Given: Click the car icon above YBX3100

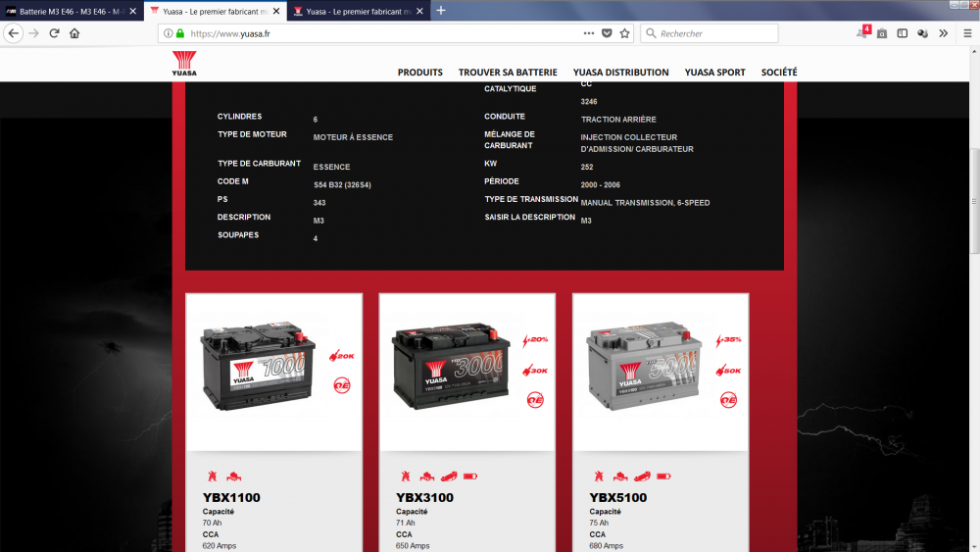Looking at the screenshot, I should tap(449, 477).
